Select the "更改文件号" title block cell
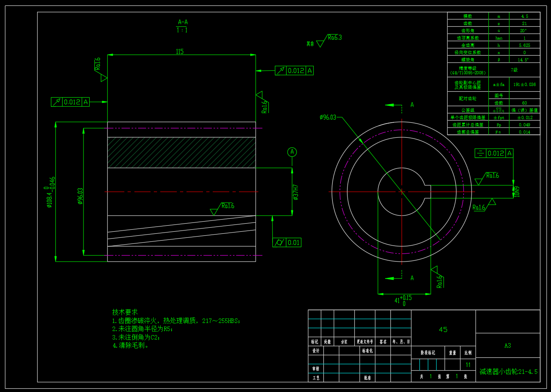The image size is (551, 392). 365,342
